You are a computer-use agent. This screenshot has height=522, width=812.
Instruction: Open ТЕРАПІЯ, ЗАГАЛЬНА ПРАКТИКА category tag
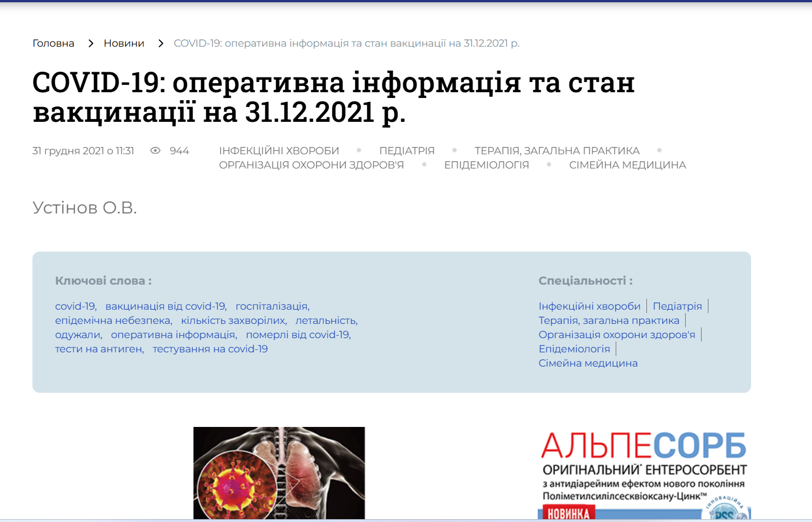(x=557, y=151)
